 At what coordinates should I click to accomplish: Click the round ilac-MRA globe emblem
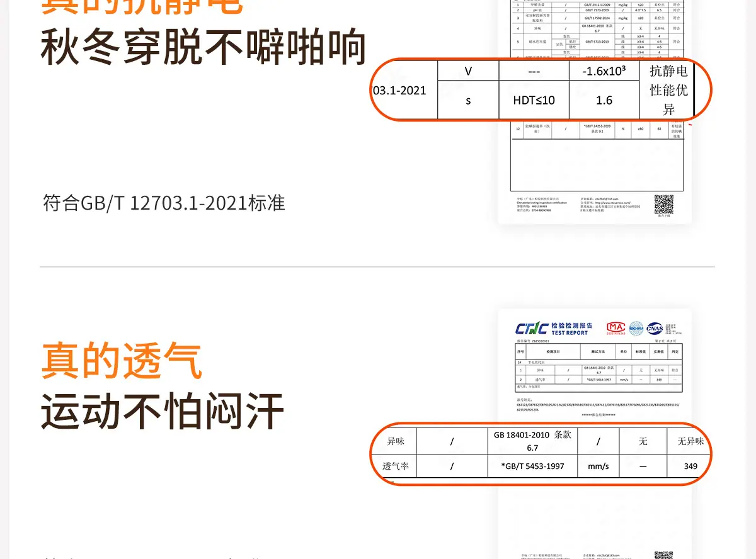pos(636,328)
